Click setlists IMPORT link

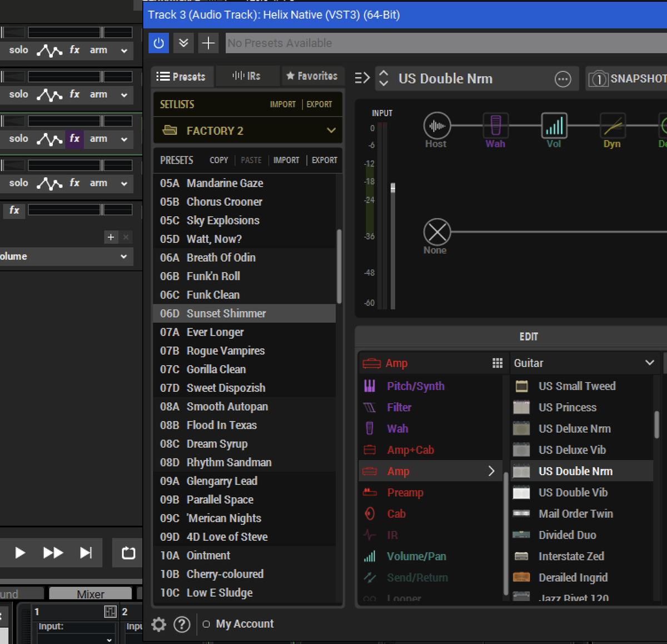(283, 104)
